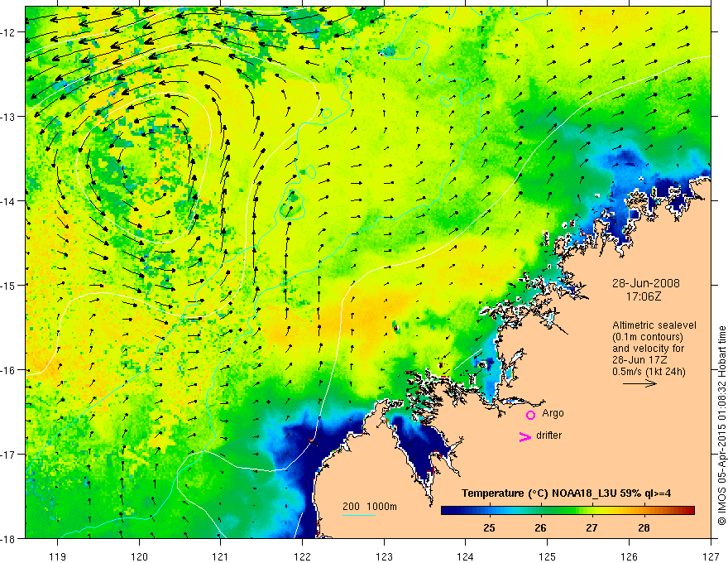Image resolution: width=728 pixels, height=563 pixels.
Task: Click the '28-Jun 17Z' legend line
Action: [x=638, y=360]
